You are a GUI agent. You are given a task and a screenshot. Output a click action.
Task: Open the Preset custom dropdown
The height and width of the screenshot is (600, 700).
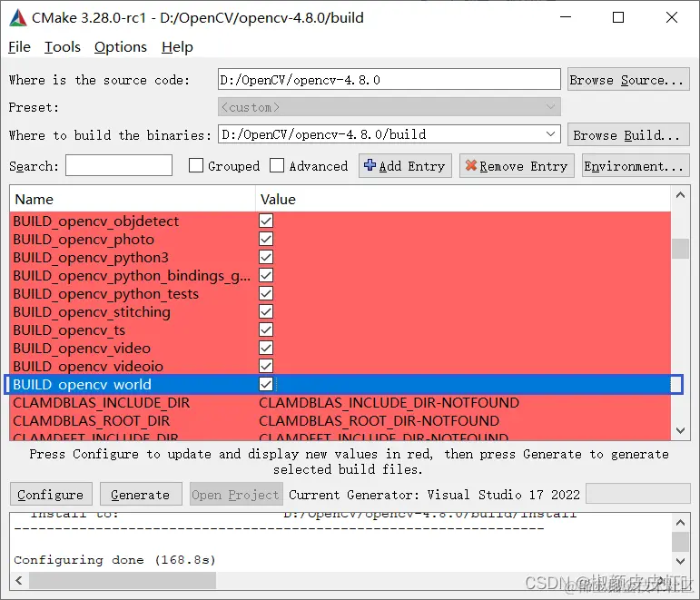[x=389, y=107]
